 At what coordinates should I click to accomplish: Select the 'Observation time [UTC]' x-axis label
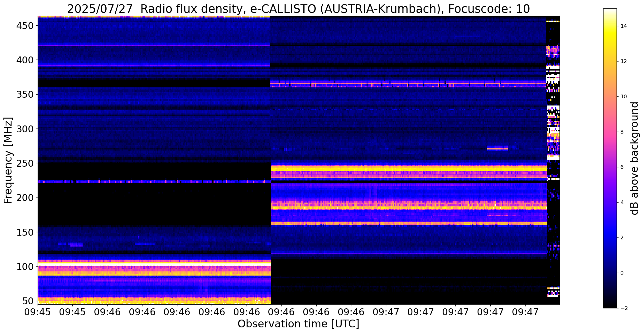[x=298, y=324]
